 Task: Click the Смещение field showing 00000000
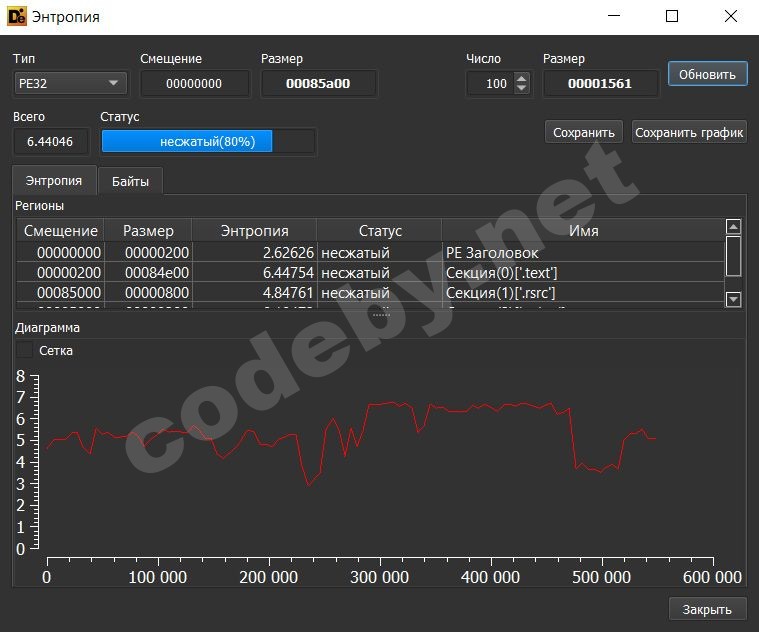[x=195, y=83]
